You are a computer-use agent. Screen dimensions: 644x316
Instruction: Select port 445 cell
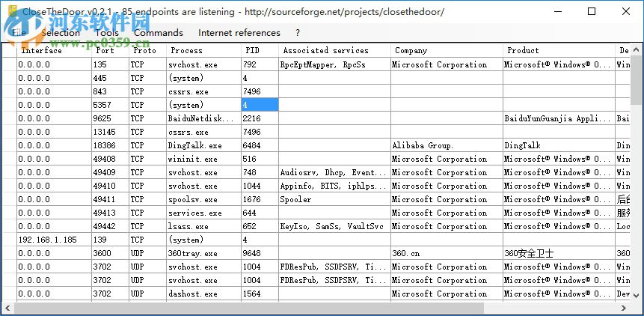coord(110,78)
